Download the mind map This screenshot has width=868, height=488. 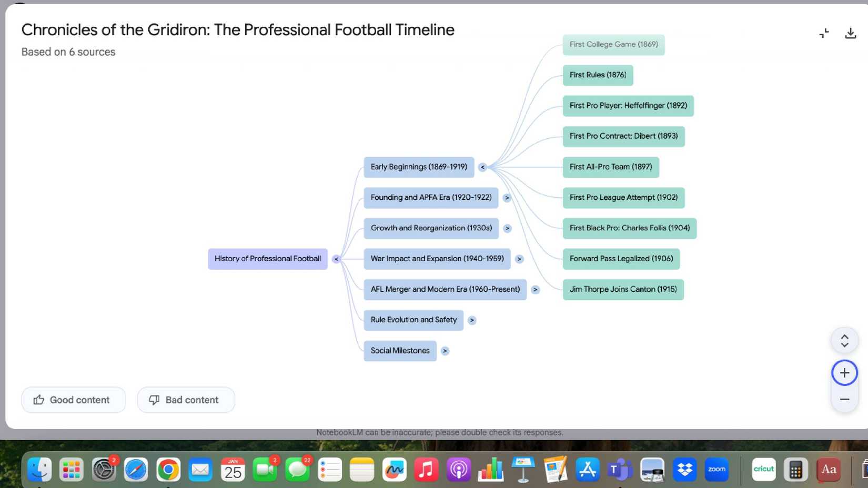851,33
